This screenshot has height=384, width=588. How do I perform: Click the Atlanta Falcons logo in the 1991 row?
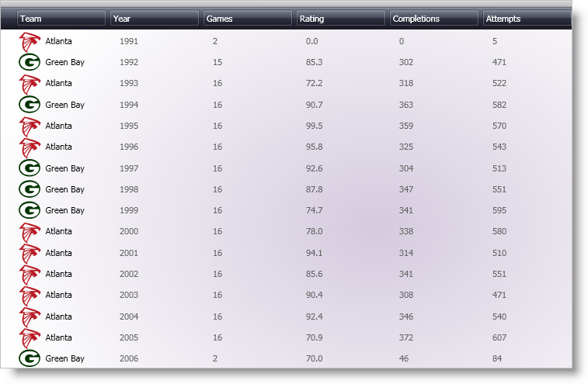point(30,41)
